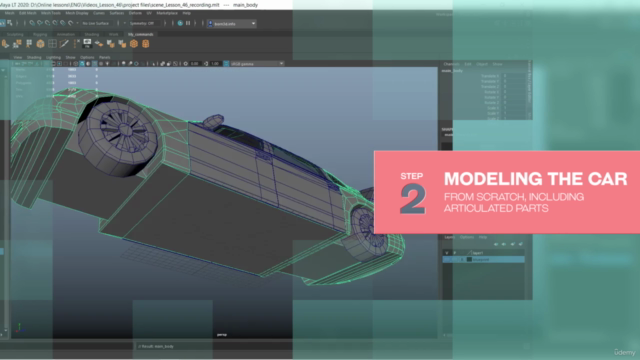Image resolution: width=640 pixels, height=360 pixels.
Task: Open the Layer Editor Options menu
Action: click(x=467, y=237)
